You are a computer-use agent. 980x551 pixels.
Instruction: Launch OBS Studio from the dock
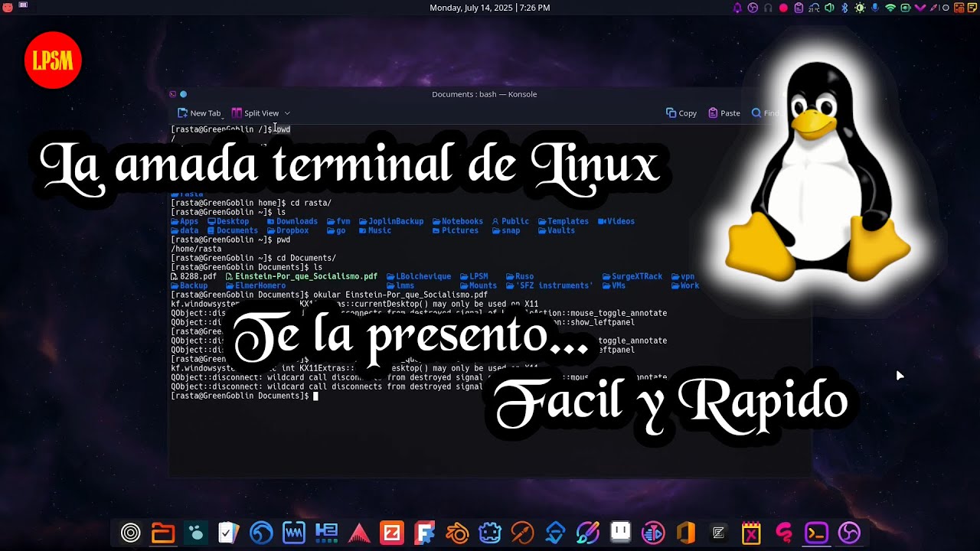(x=849, y=533)
